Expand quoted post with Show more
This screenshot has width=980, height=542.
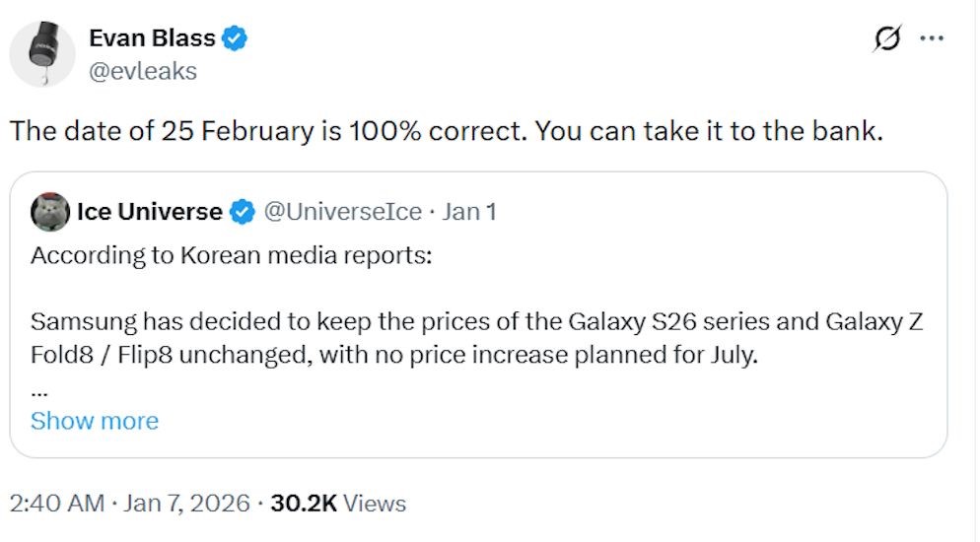[95, 421]
